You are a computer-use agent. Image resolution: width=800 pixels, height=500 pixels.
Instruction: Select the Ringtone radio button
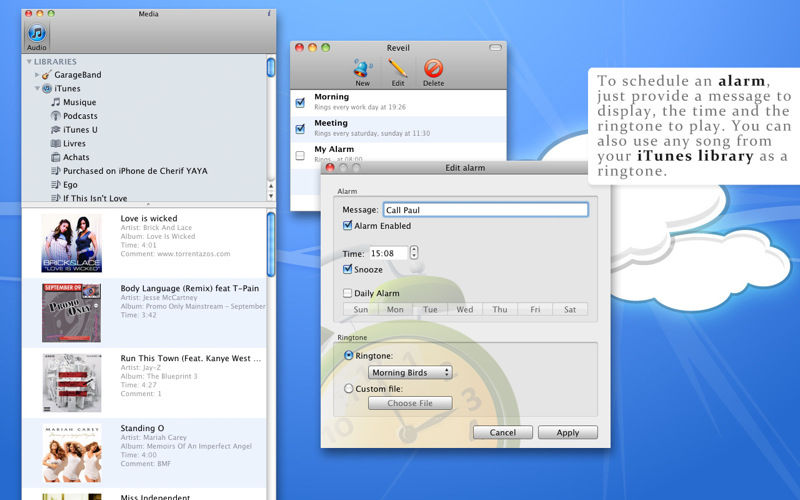tap(348, 355)
